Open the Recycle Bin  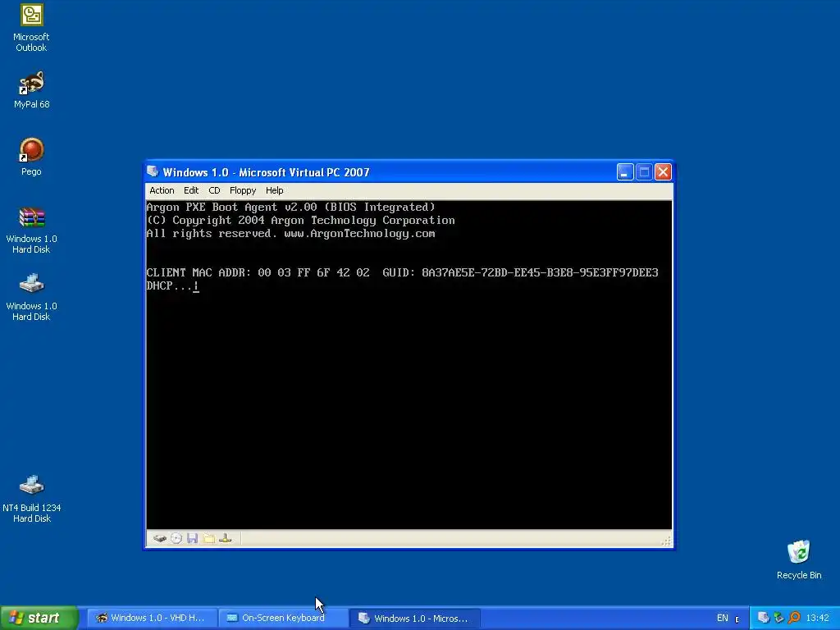point(799,559)
